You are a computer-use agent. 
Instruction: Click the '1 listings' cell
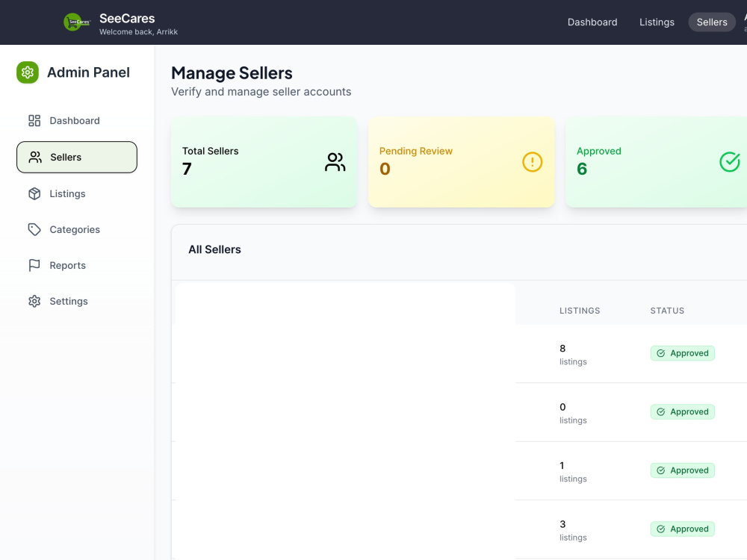tap(573, 472)
